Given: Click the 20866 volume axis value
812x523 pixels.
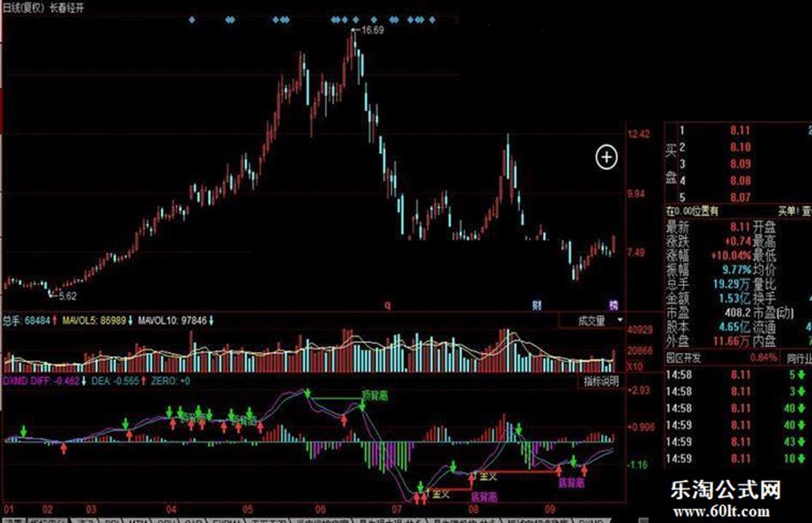Looking at the screenshot, I should [x=640, y=351].
